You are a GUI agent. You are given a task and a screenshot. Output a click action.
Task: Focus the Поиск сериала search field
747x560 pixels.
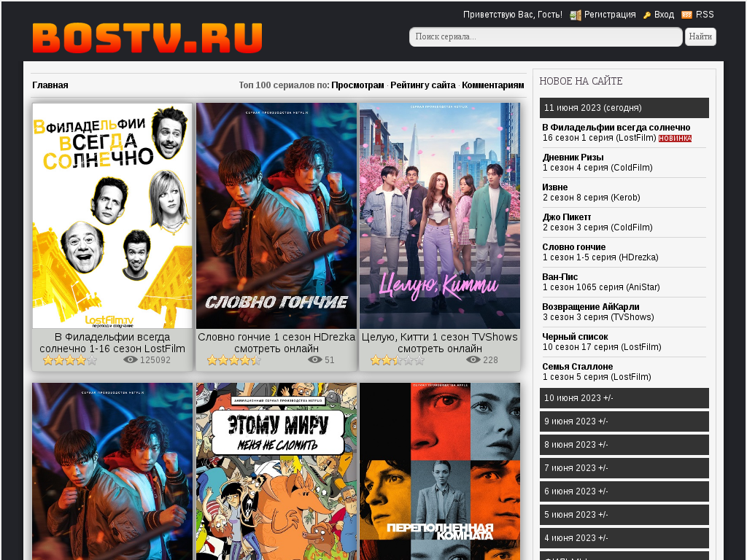546,36
